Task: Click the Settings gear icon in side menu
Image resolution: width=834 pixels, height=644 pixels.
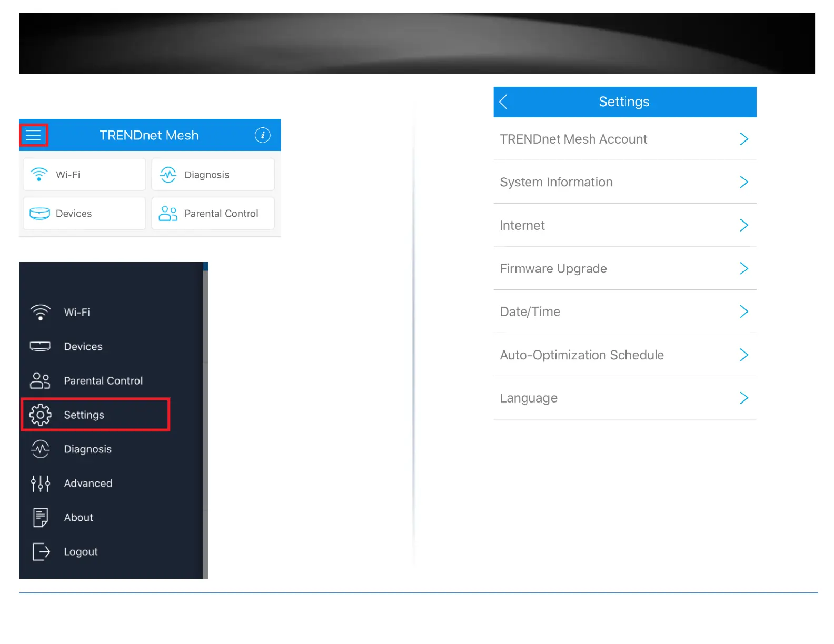Action: tap(41, 415)
